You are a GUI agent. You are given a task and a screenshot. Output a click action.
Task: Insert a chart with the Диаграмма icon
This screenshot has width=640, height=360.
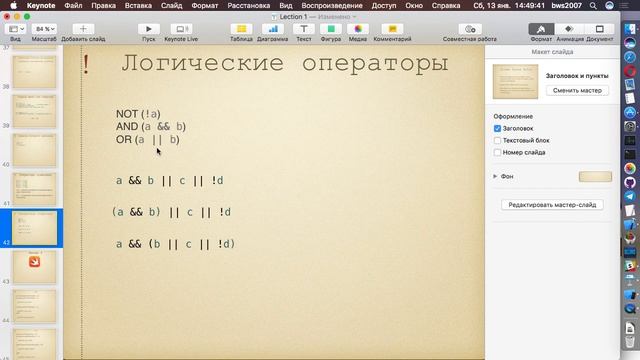273,29
